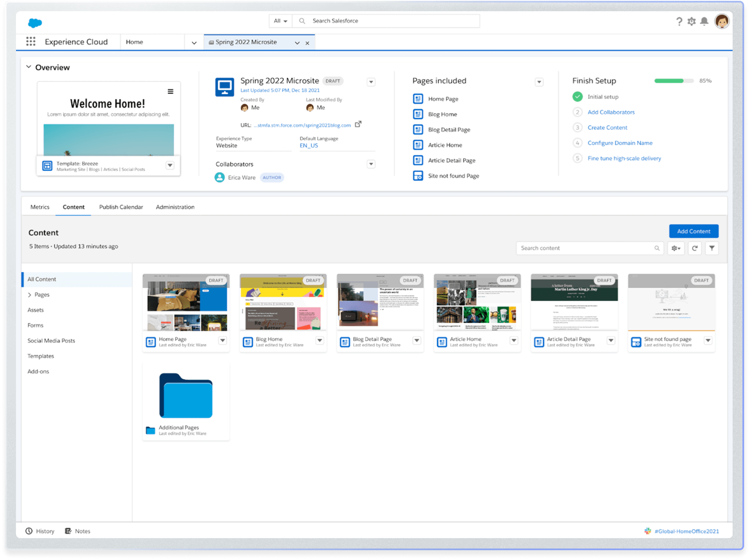The image size is (750, 560).
Task: Open the App Launcher grid icon
Action: coord(31,42)
